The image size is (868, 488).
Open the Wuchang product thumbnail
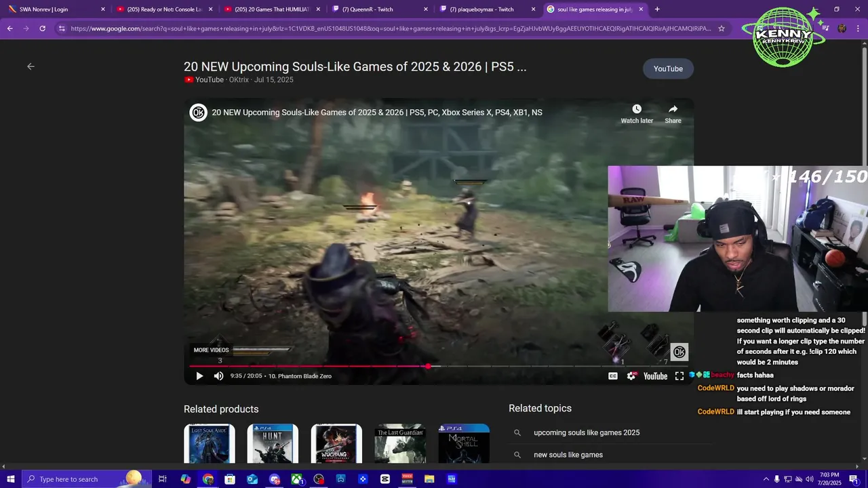(336, 444)
